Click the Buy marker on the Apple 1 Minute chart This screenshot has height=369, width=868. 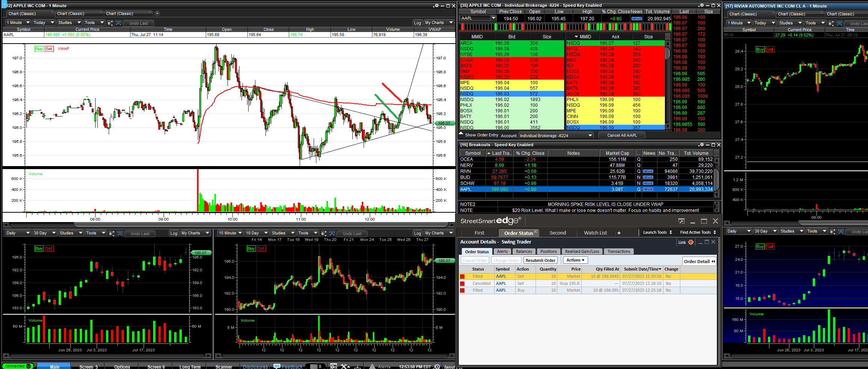click(x=39, y=49)
